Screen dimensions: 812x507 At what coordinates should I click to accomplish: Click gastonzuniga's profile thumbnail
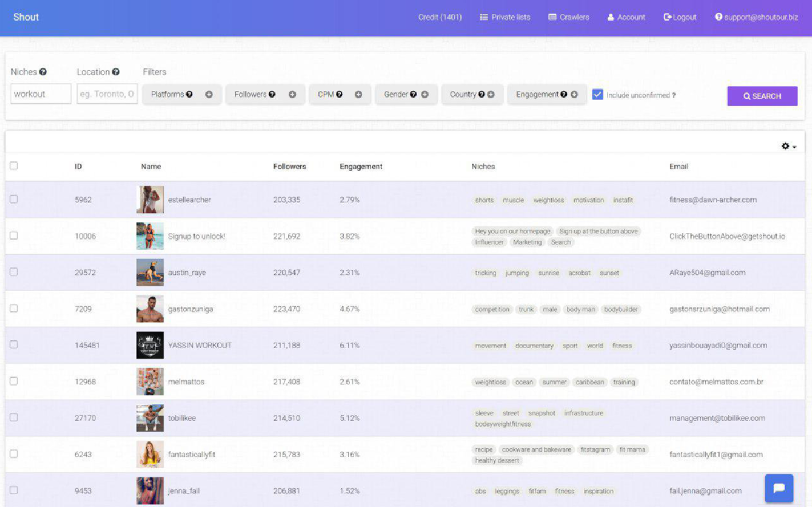pos(150,309)
